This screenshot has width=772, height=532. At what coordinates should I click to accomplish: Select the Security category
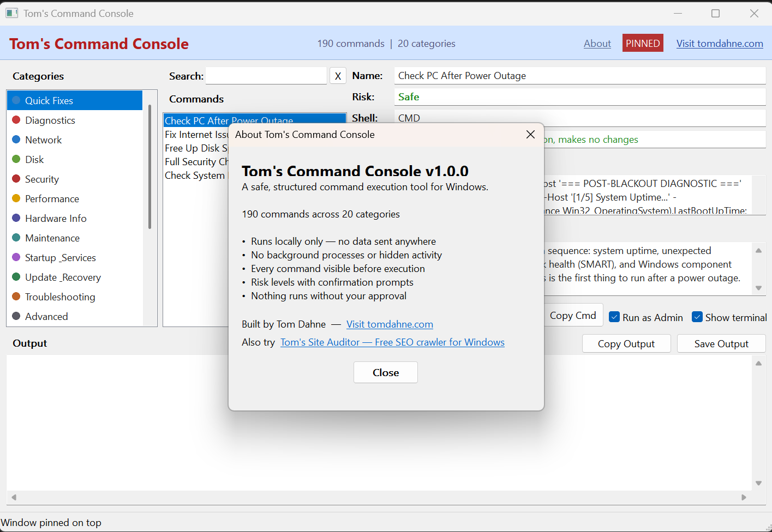click(x=42, y=179)
